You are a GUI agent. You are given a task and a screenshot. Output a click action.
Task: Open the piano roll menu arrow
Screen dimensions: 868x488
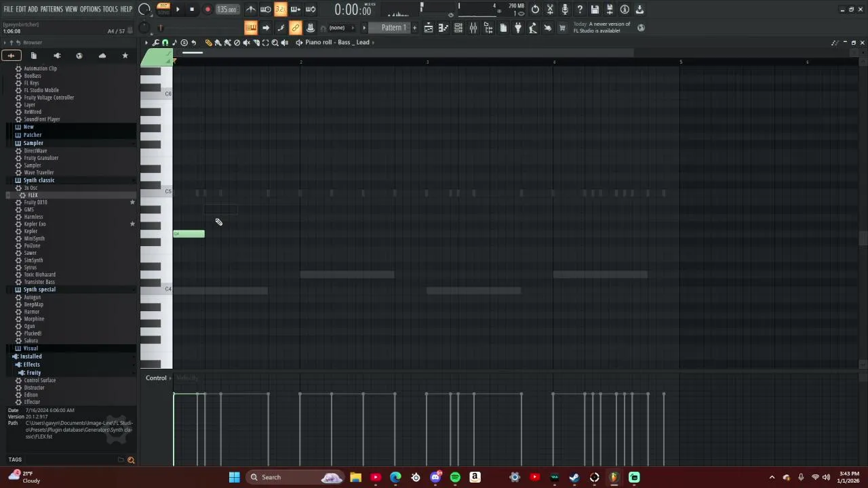click(146, 43)
